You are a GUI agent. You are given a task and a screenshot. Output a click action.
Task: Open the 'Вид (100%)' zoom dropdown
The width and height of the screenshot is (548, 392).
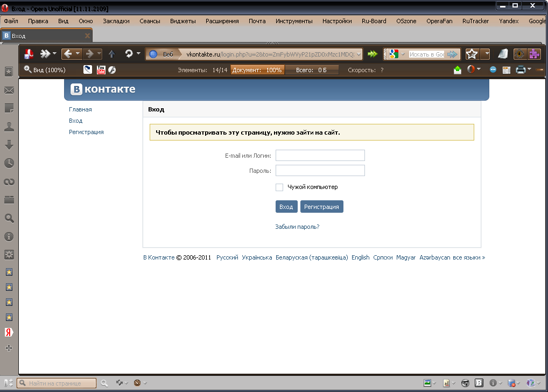45,70
